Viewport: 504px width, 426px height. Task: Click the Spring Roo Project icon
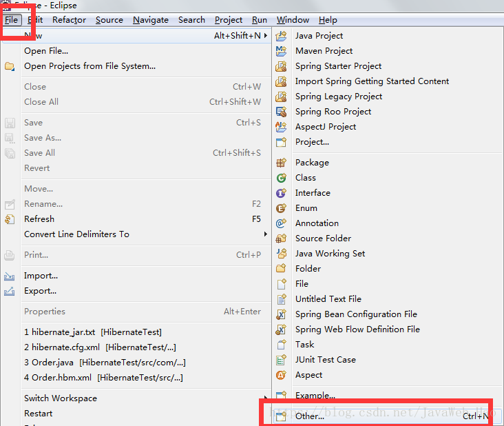point(281,112)
